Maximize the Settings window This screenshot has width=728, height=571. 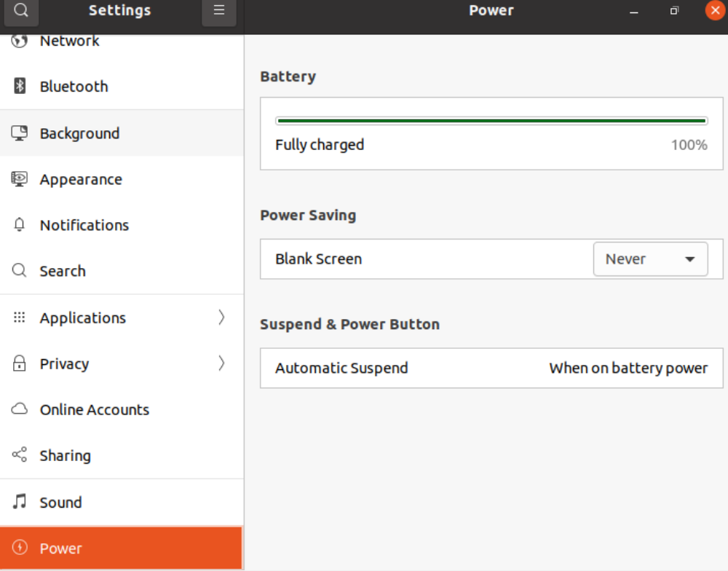(675, 11)
